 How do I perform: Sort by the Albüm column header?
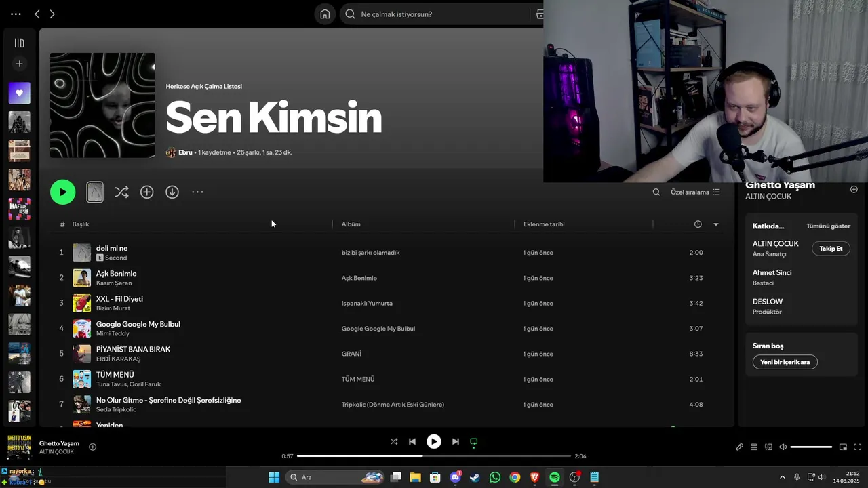(351, 224)
